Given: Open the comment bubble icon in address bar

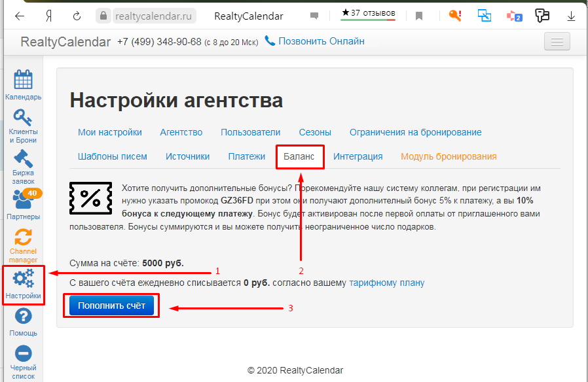Looking at the screenshot, I should [x=314, y=16].
